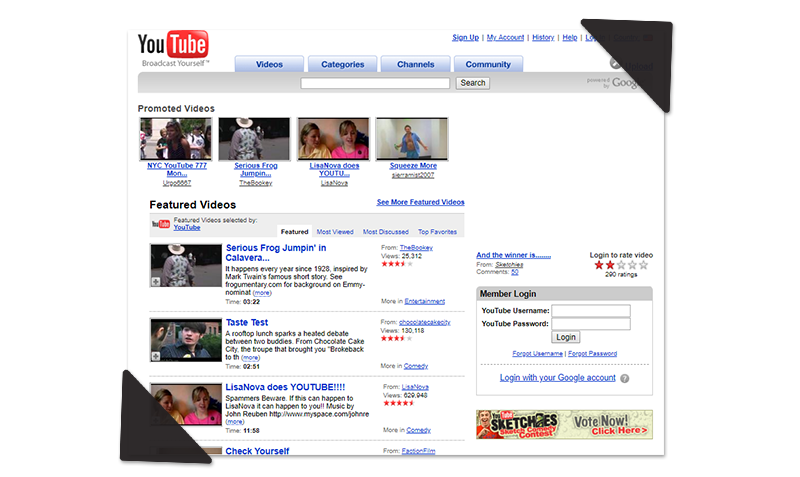Open the Help link in header

coord(569,37)
